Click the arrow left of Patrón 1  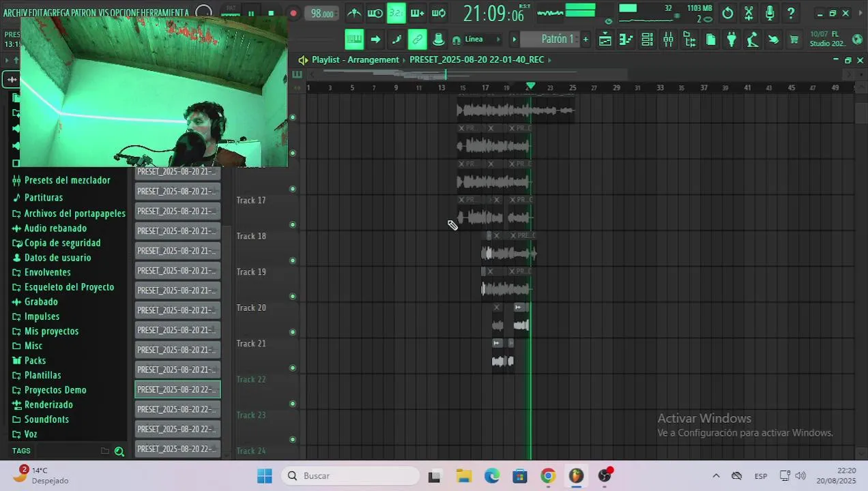515,40
